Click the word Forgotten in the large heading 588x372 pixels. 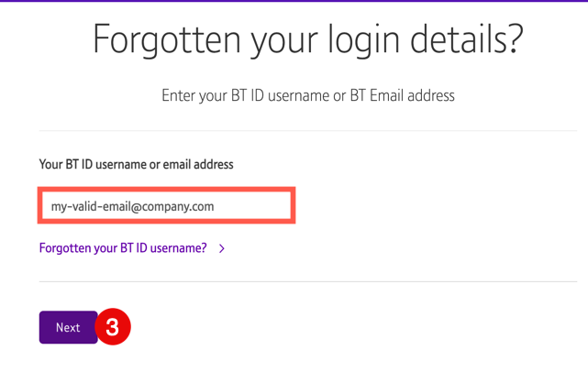(167, 38)
